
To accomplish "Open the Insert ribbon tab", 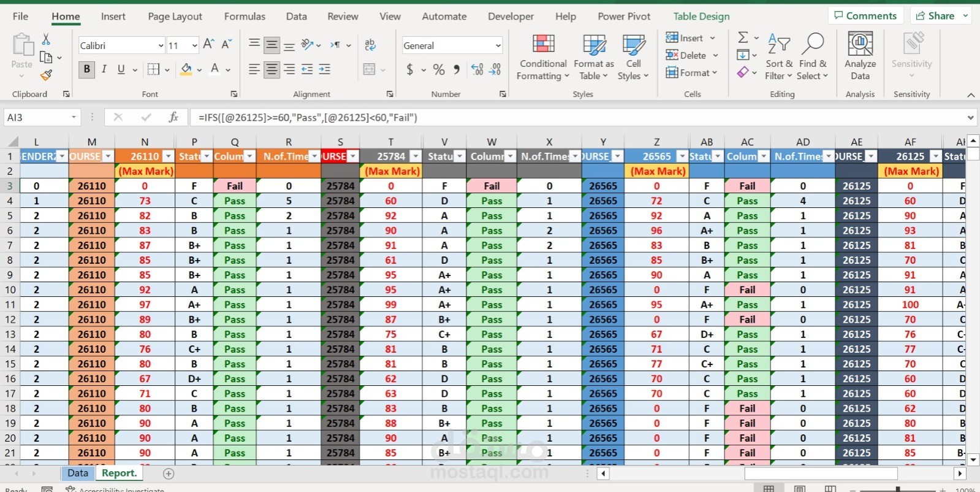I will (x=113, y=17).
